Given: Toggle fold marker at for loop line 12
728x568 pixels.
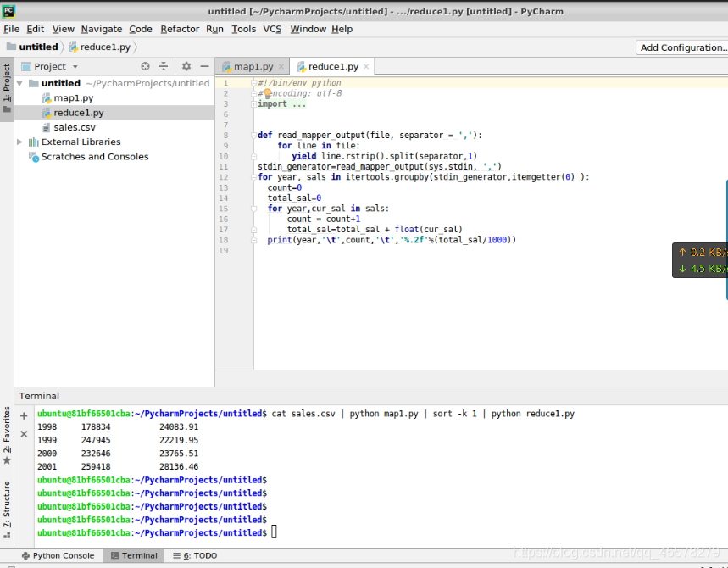Looking at the screenshot, I should (253, 177).
